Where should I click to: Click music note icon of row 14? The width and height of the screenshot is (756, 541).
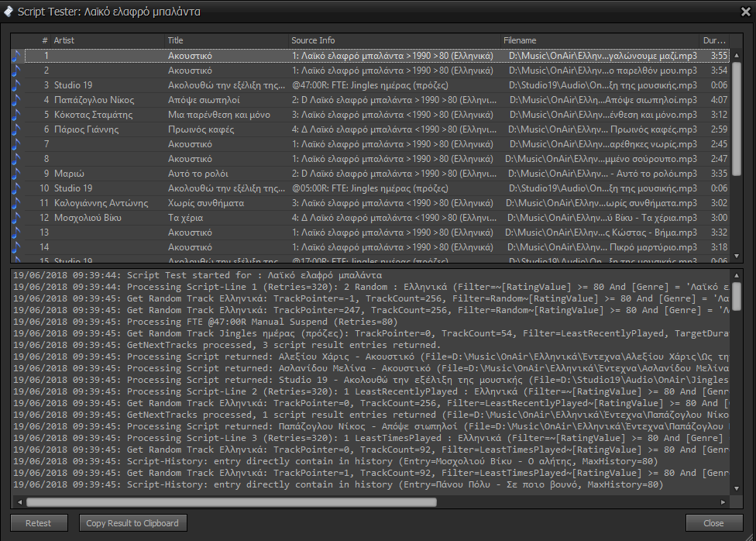click(x=16, y=247)
